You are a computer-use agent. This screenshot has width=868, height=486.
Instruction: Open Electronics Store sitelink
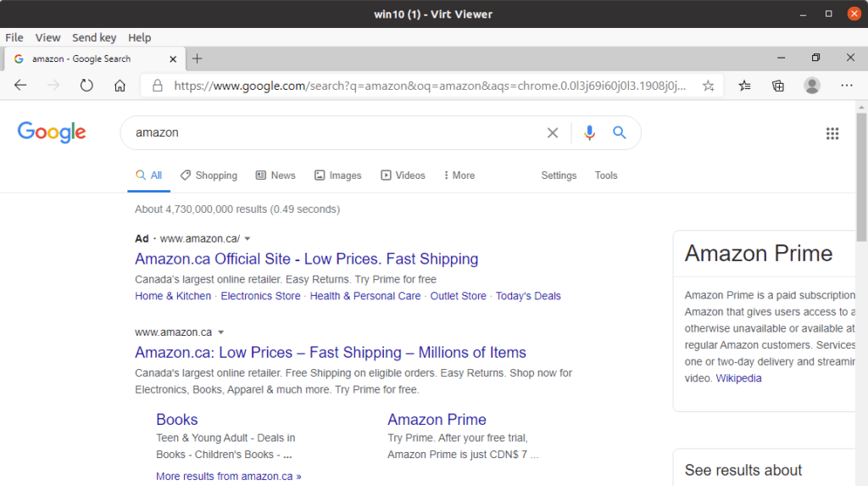pos(261,296)
